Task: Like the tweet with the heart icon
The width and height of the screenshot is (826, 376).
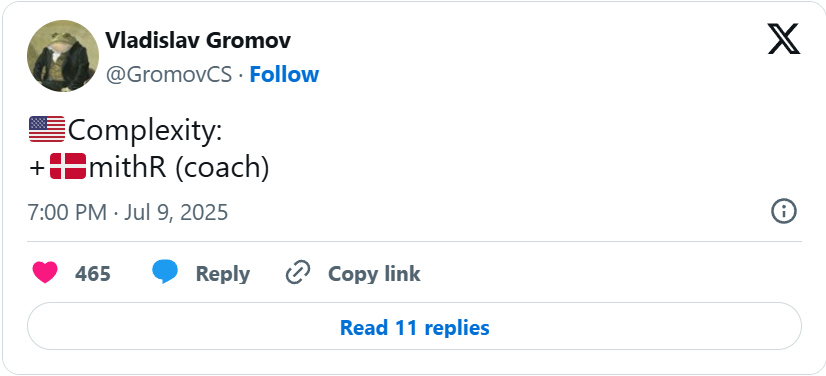Action: click(x=45, y=273)
